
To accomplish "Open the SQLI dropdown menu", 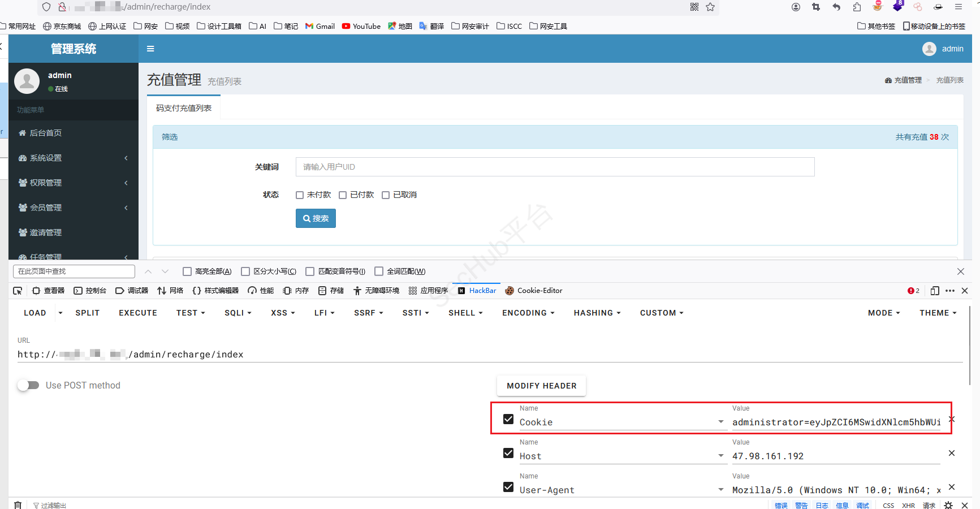I will 238,313.
